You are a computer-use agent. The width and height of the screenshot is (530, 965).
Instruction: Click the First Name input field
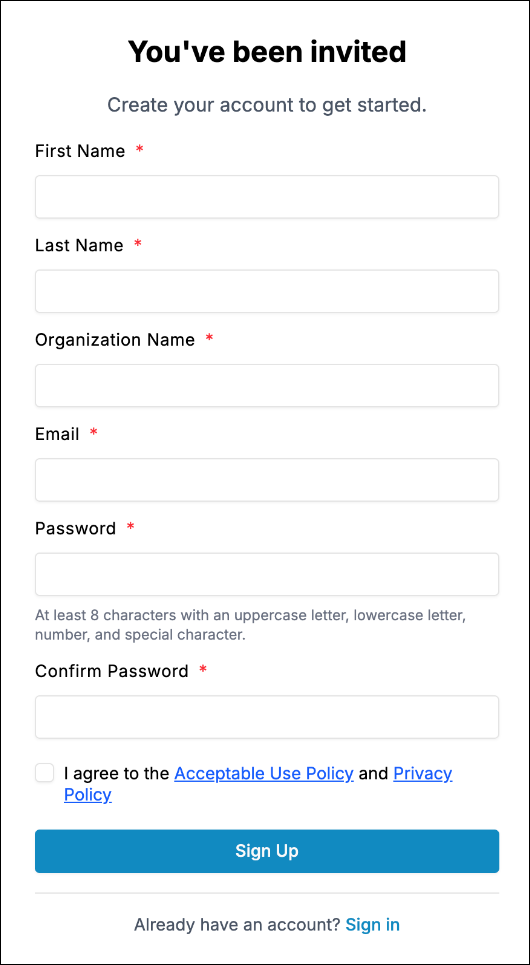pos(267,197)
